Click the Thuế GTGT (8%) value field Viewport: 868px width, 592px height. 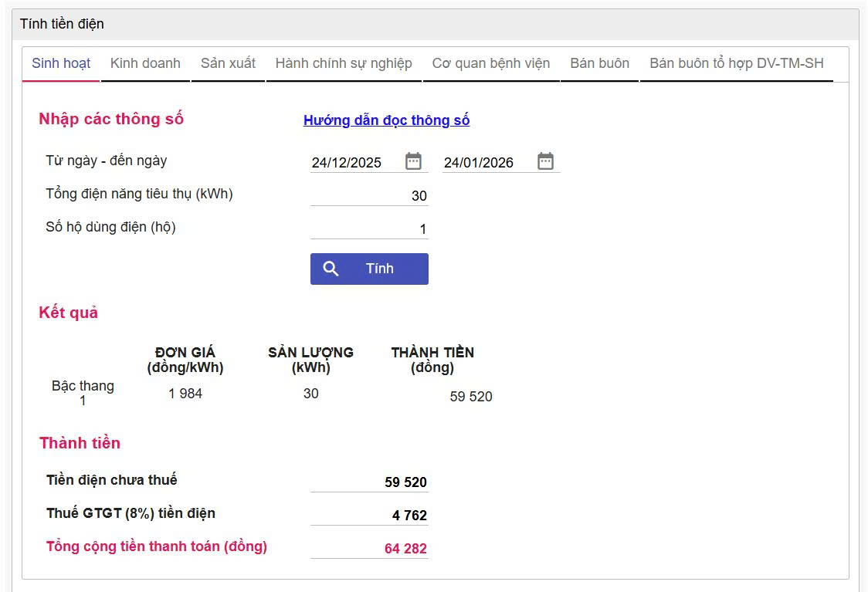tap(369, 516)
